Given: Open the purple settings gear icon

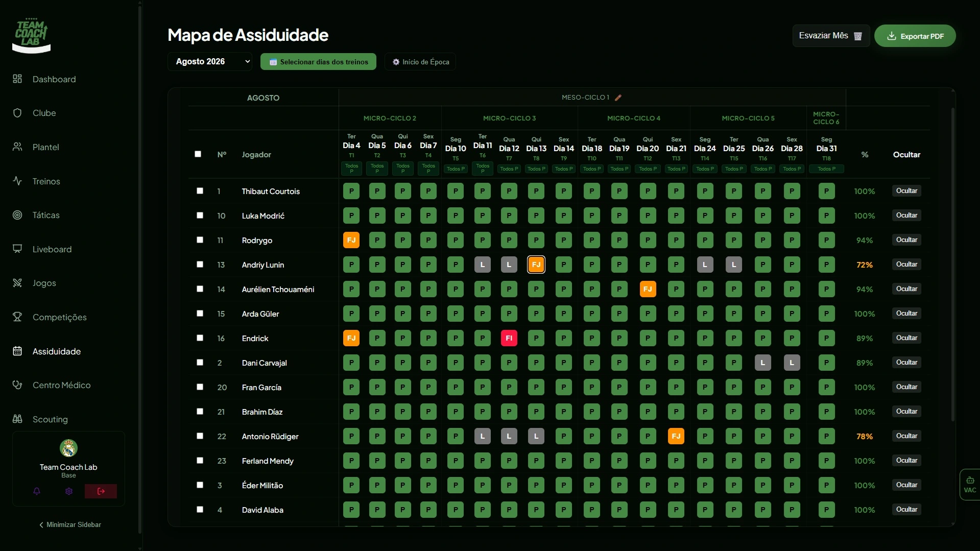Looking at the screenshot, I should click(x=69, y=491).
